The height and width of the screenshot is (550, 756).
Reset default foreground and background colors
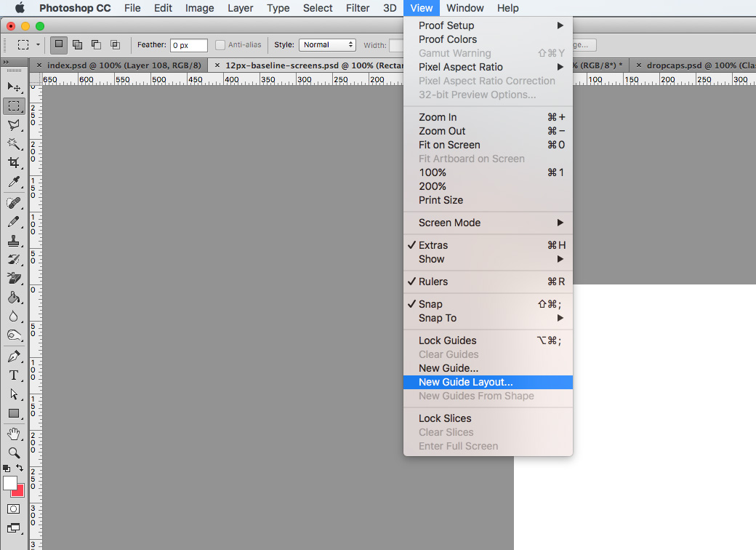coord(7,468)
